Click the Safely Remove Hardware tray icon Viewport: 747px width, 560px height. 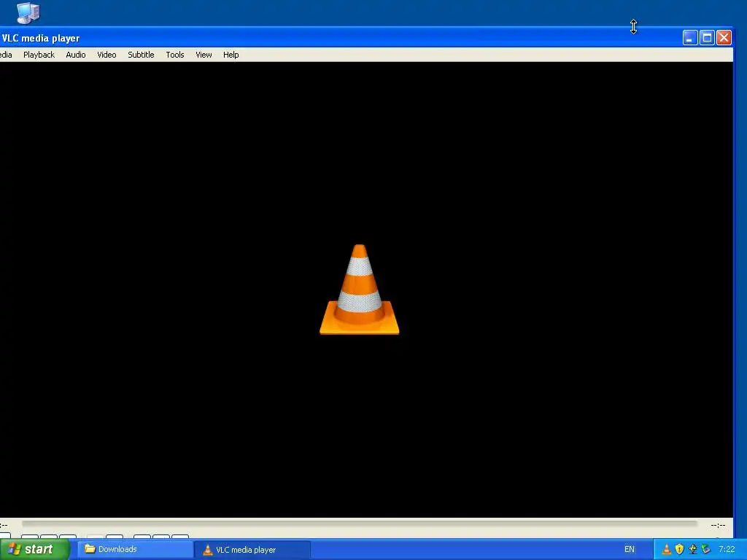pos(705,549)
